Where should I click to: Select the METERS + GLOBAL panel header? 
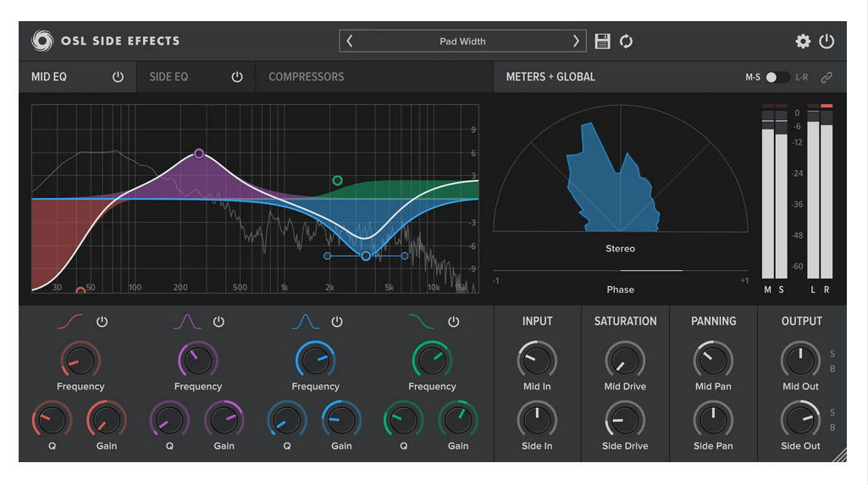(550, 77)
